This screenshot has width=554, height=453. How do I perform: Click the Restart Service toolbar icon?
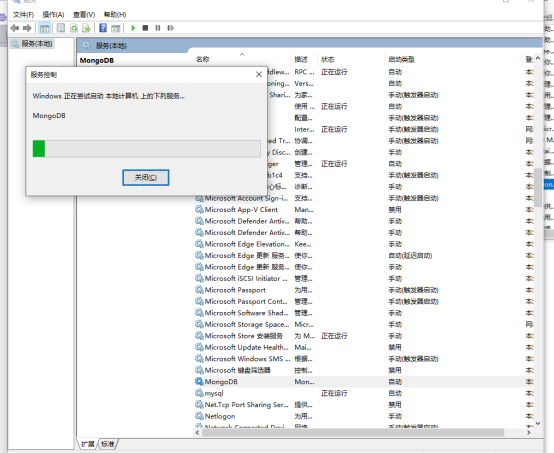click(x=171, y=28)
